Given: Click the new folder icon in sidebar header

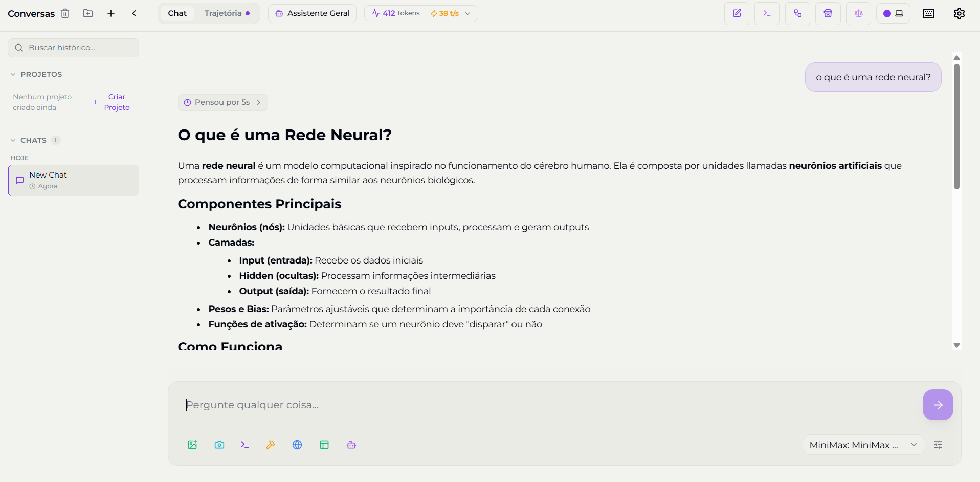Looking at the screenshot, I should (x=88, y=13).
